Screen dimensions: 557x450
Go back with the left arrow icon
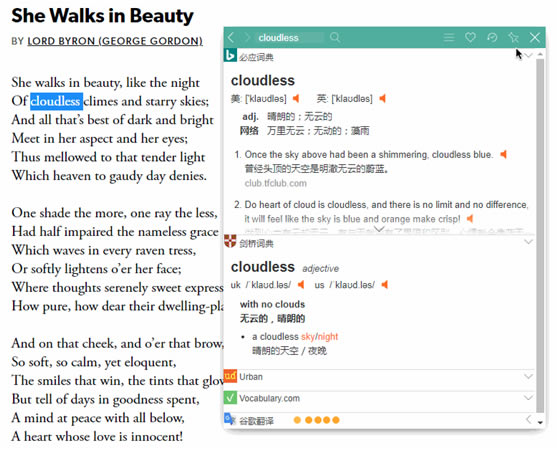coord(231,37)
